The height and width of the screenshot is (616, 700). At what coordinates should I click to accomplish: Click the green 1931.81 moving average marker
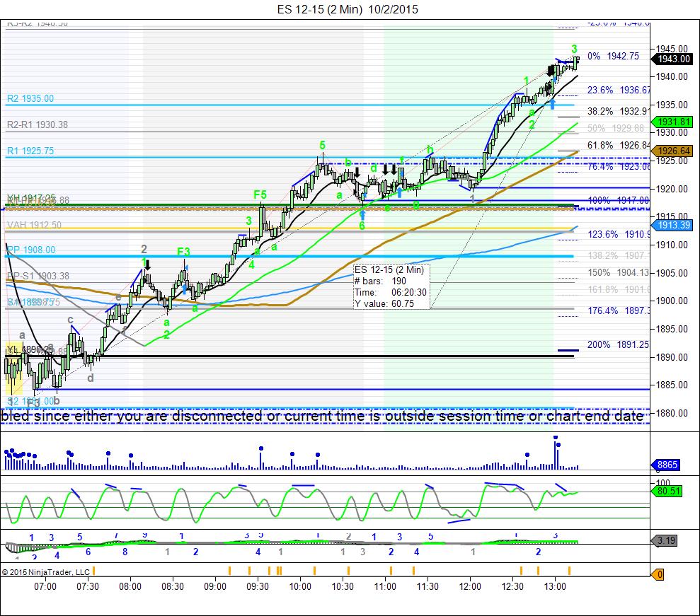(674, 122)
